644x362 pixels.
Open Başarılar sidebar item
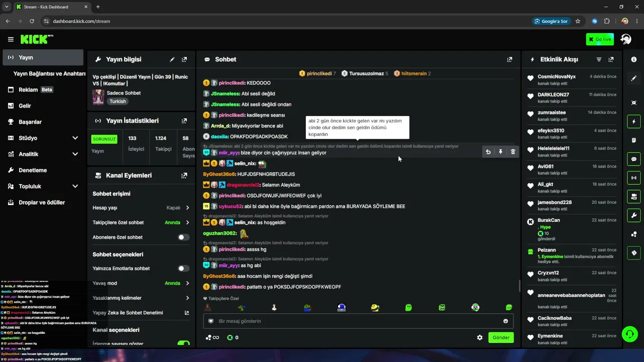click(x=43, y=122)
